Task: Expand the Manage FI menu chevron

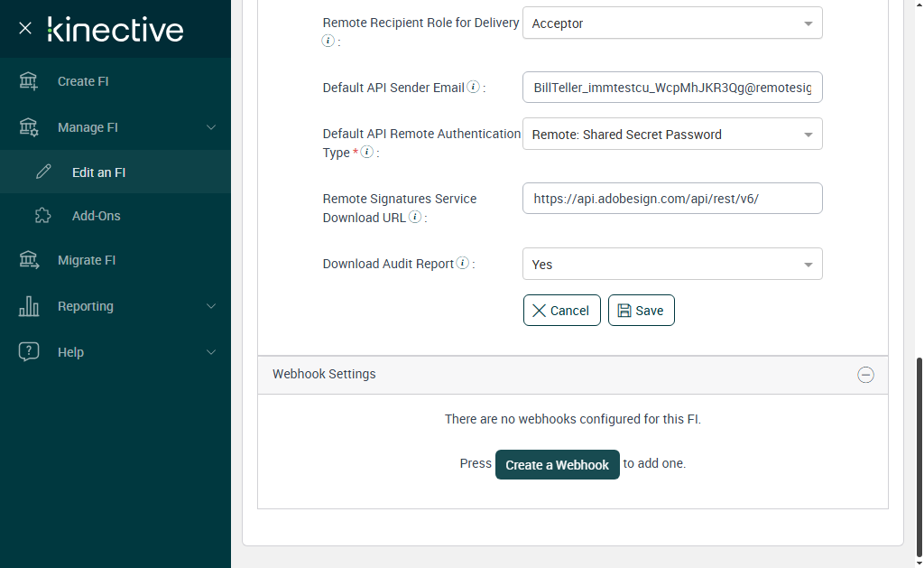Action: [x=211, y=127]
